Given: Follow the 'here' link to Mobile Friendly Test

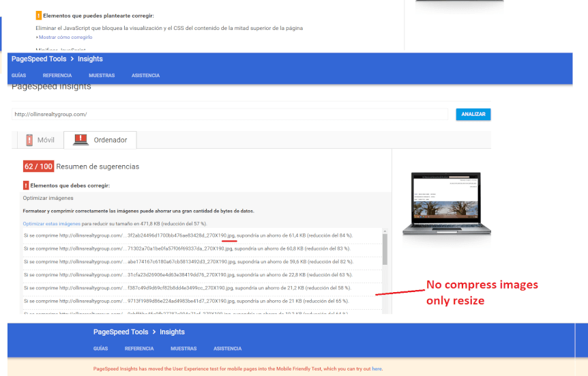Looking at the screenshot, I should [377, 369].
